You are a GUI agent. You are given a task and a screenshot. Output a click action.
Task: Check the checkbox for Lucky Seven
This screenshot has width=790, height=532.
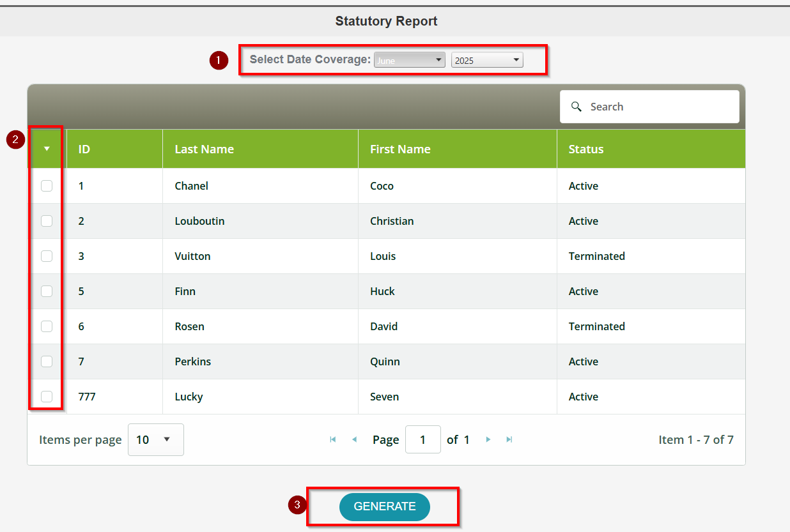(x=45, y=397)
